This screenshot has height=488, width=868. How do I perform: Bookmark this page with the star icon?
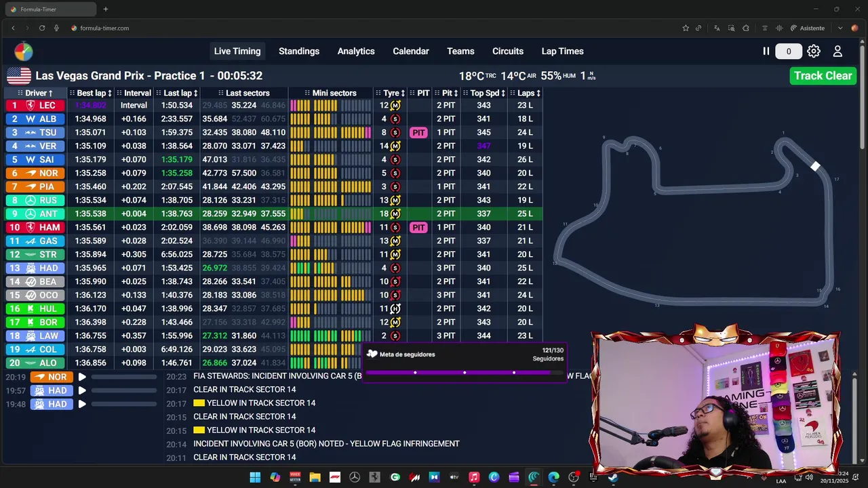(686, 28)
